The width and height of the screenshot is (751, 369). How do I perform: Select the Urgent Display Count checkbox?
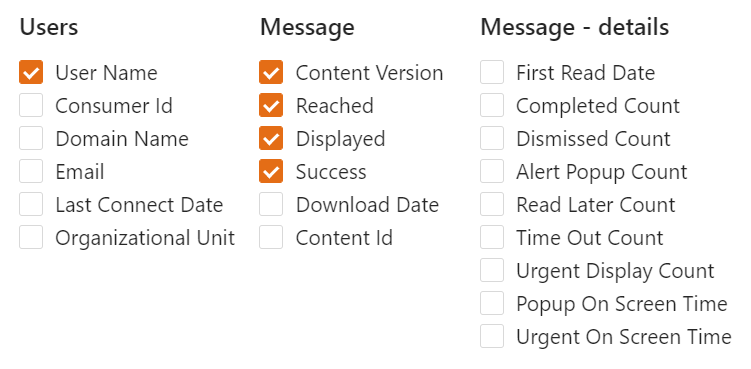(492, 271)
